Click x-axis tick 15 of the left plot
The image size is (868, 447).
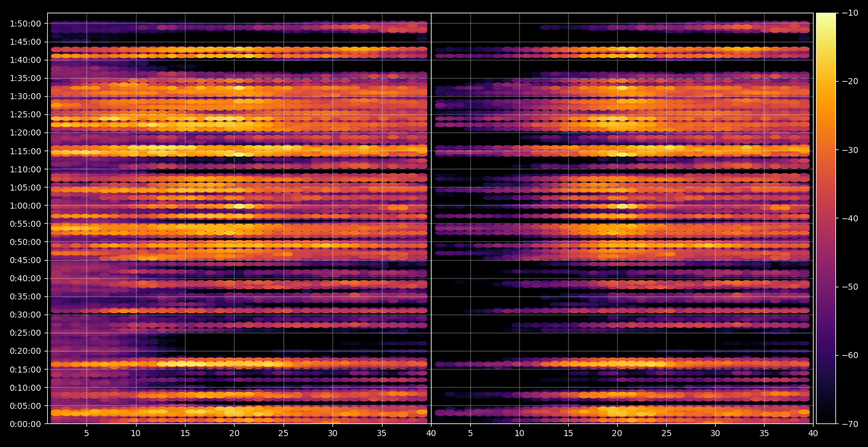(x=185, y=434)
